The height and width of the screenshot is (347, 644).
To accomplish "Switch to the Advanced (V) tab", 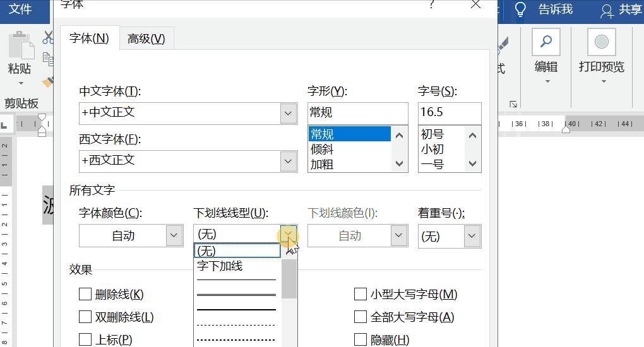I will (146, 38).
